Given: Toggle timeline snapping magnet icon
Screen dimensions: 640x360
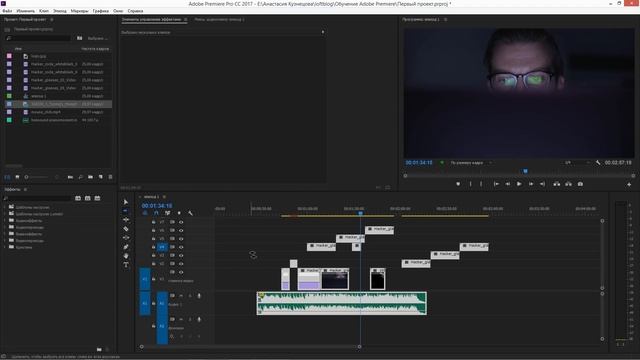Looking at the screenshot, I should pos(156,213).
